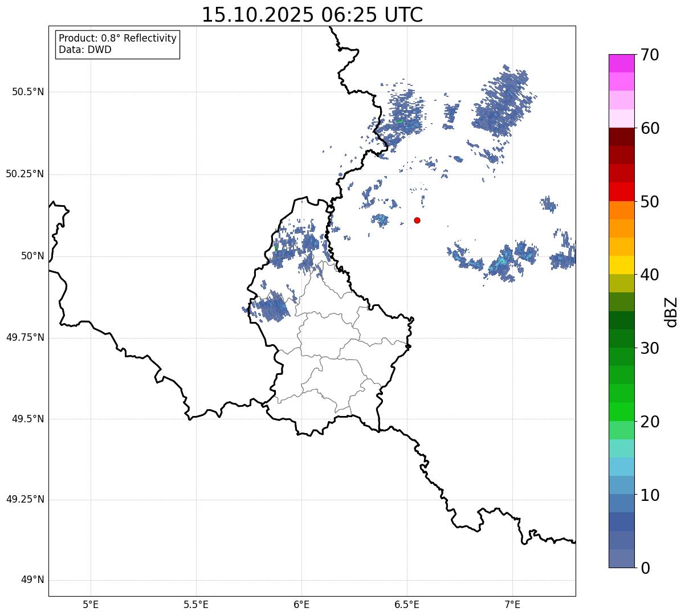Click the 50°N latitude tick label
This screenshot has height=616, width=685.
(32, 256)
